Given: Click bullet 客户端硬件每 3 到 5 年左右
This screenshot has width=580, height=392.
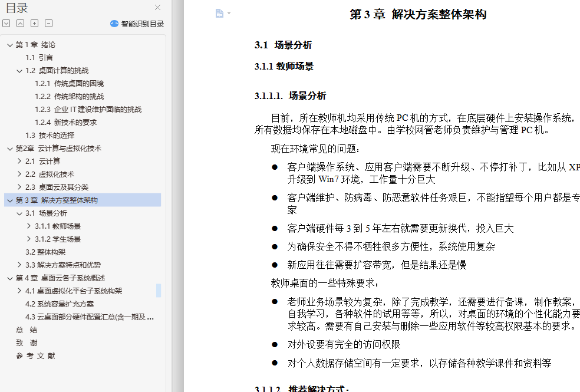Looking at the screenshot, I should (x=401, y=229).
